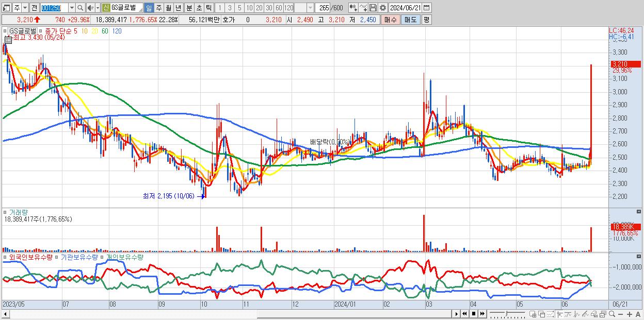Select the 30 interval button

[x=269, y=8]
